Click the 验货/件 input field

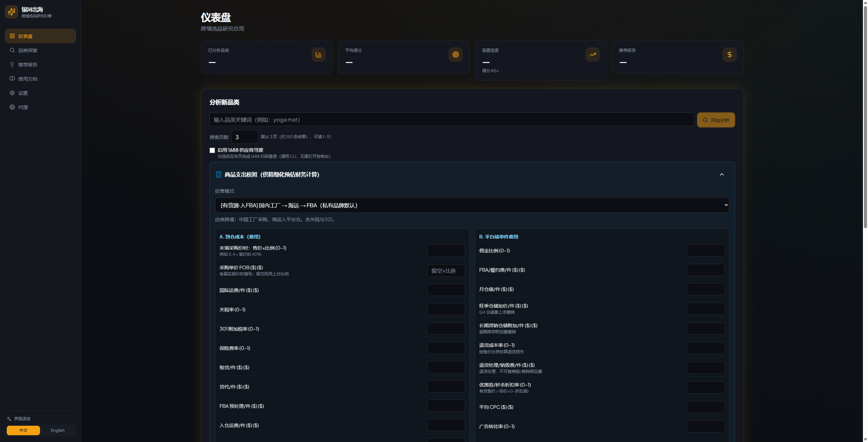[x=446, y=367]
